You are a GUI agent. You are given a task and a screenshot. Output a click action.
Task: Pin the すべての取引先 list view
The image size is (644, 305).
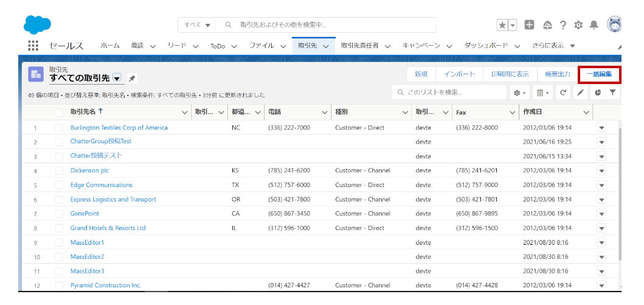tap(131, 78)
